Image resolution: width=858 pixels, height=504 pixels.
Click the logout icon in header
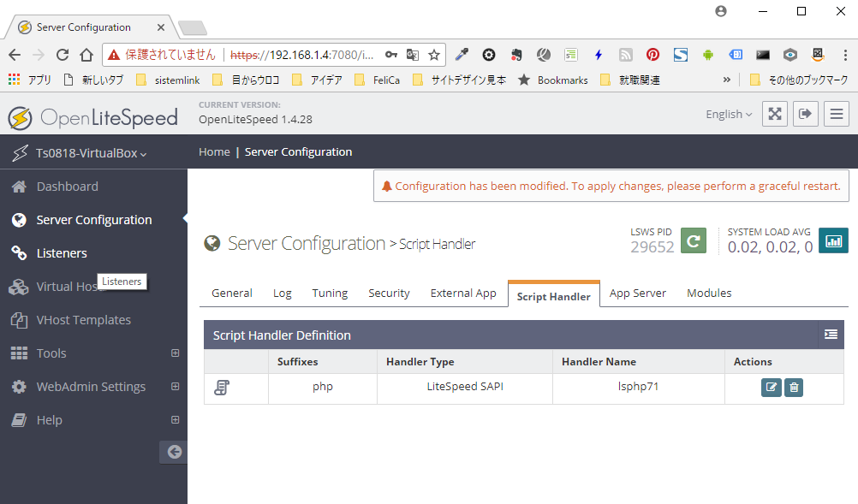coord(806,114)
